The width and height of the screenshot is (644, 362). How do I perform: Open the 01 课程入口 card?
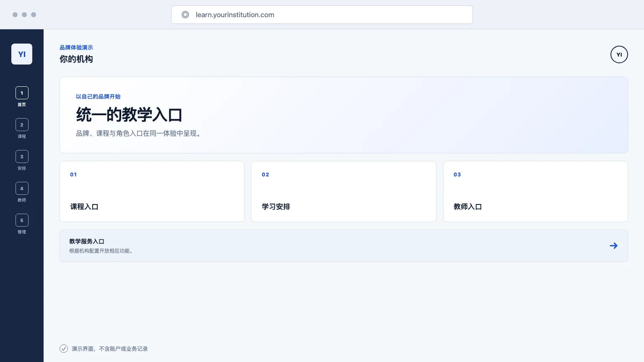(x=152, y=191)
